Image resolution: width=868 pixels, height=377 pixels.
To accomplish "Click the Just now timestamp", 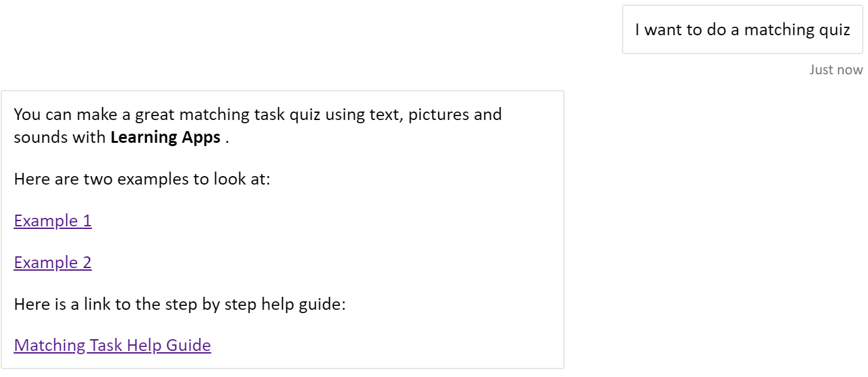I will (835, 69).
